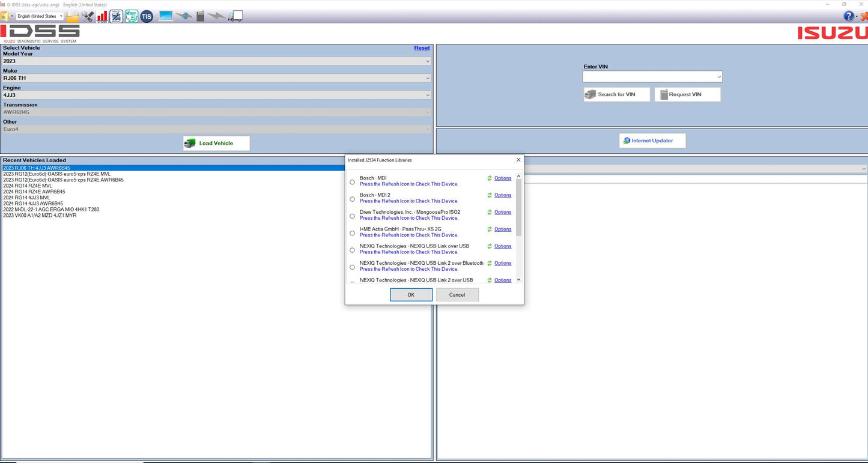This screenshot has width=868, height=463.
Task: Confirm device selection with OK
Action: point(411,294)
